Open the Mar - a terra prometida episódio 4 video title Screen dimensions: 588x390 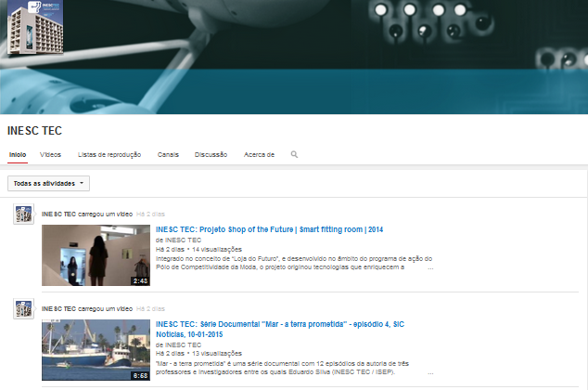pos(280,330)
